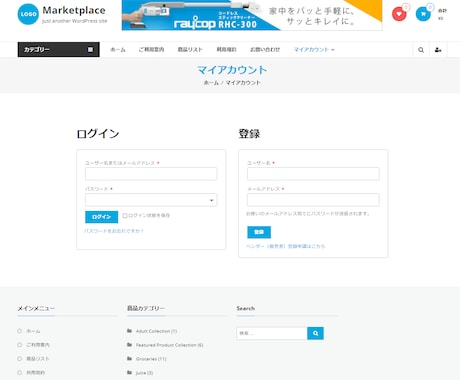Focus the registration メールアドレス field
The width and height of the screenshot is (460, 380).
tap(313, 200)
